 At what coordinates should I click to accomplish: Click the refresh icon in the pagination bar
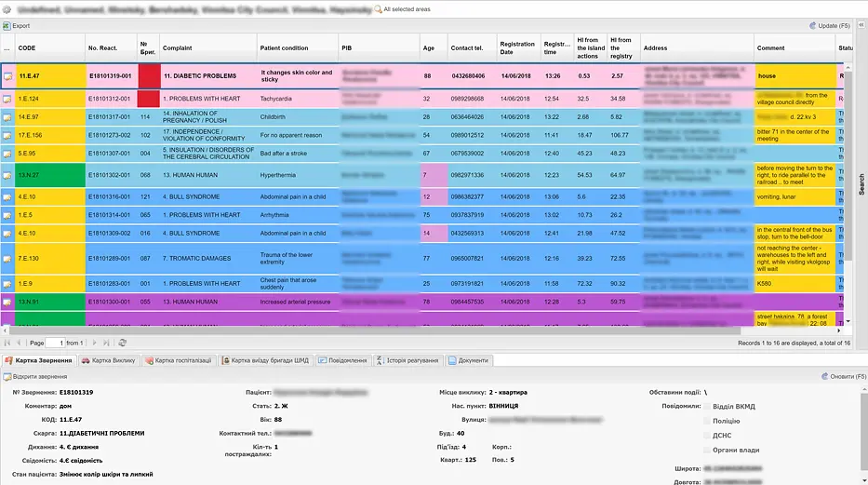pos(123,343)
